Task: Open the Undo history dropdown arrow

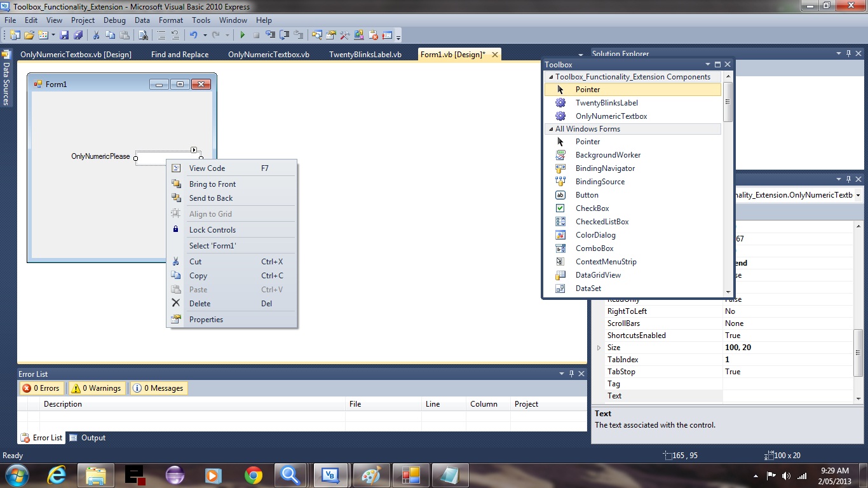Action: [x=205, y=35]
